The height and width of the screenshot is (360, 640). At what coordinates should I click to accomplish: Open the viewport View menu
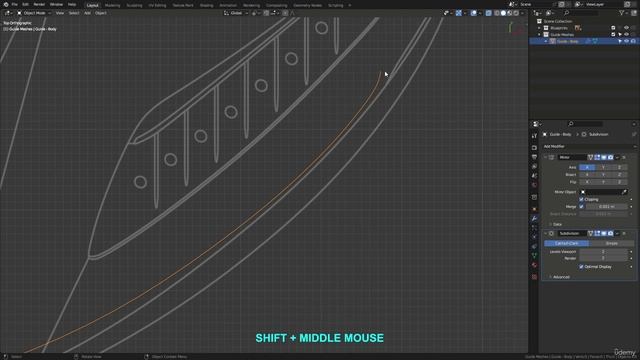[x=60, y=13]
